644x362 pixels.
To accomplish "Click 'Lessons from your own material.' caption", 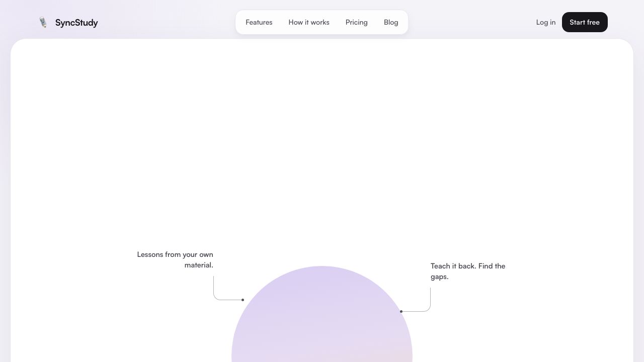I will pyautogui.click(x=175, y=259).
